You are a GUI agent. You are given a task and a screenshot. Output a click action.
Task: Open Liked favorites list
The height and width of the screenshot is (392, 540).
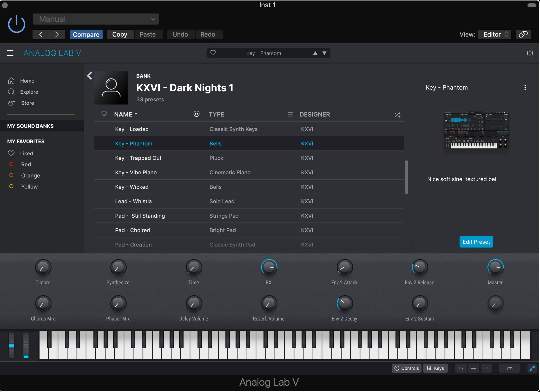[x=20, y=153]
